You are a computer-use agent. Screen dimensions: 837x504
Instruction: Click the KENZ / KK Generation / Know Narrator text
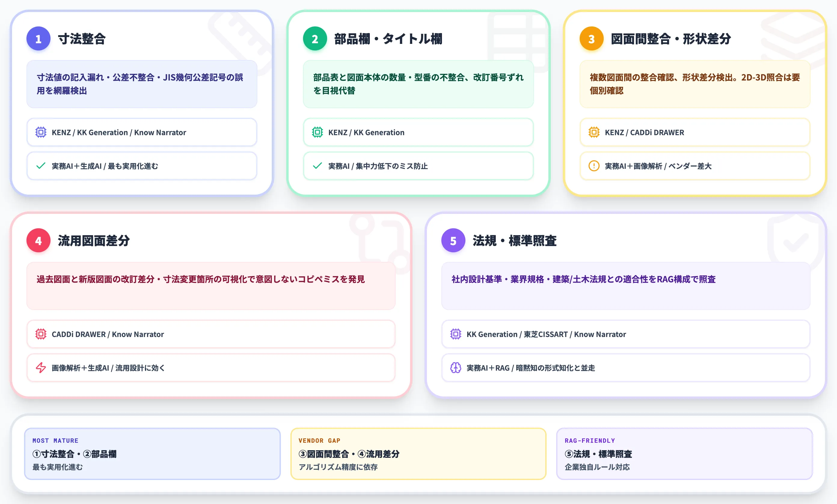tap(119, 132)
